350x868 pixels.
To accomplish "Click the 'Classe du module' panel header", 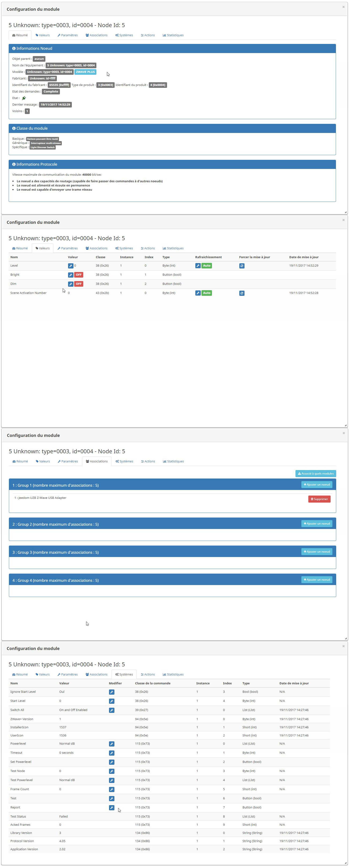I will tap(172, 128).
